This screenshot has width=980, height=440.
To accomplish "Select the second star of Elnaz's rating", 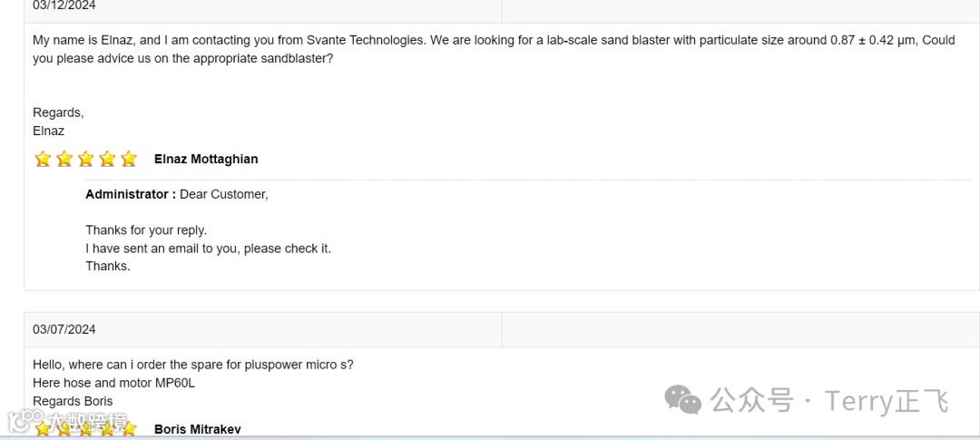I will 64,160.
